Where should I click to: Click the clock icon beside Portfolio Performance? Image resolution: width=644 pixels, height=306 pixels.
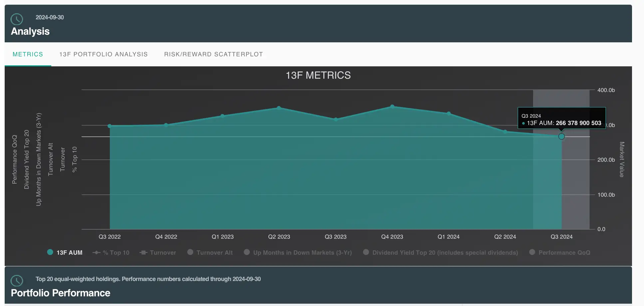[x=17, y=281]
